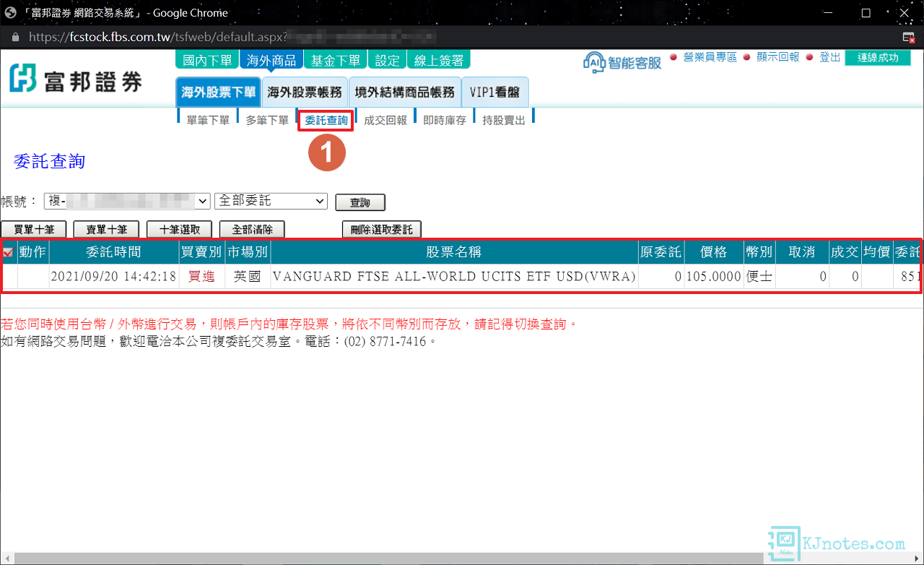
Task: Click the 動作 column header
Action: point(33,252)
